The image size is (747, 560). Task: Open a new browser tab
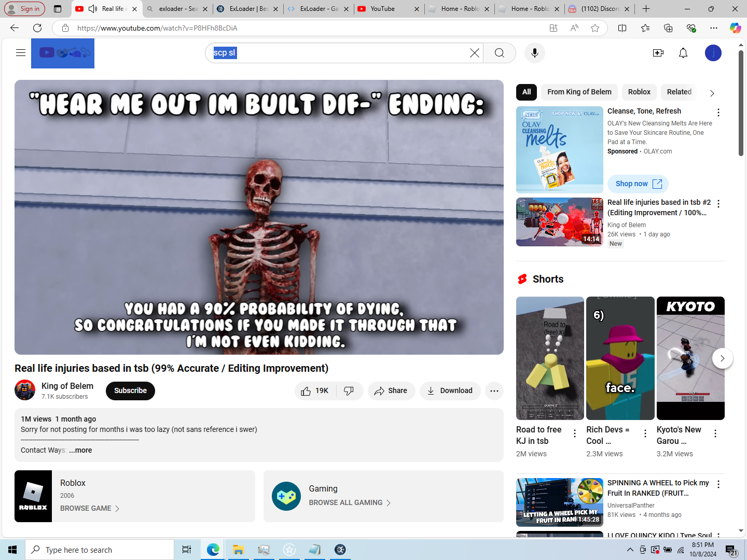[x=646, y=9]
